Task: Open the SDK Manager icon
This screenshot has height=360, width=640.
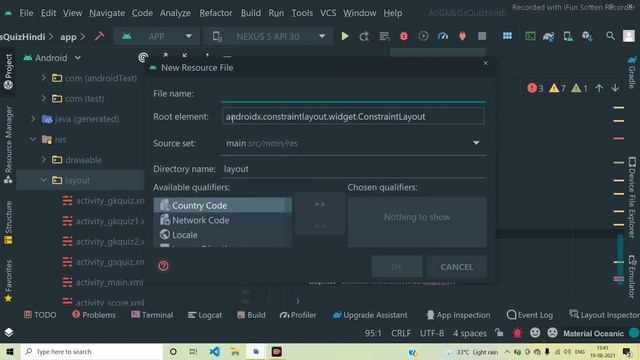Action: point(587,36)
